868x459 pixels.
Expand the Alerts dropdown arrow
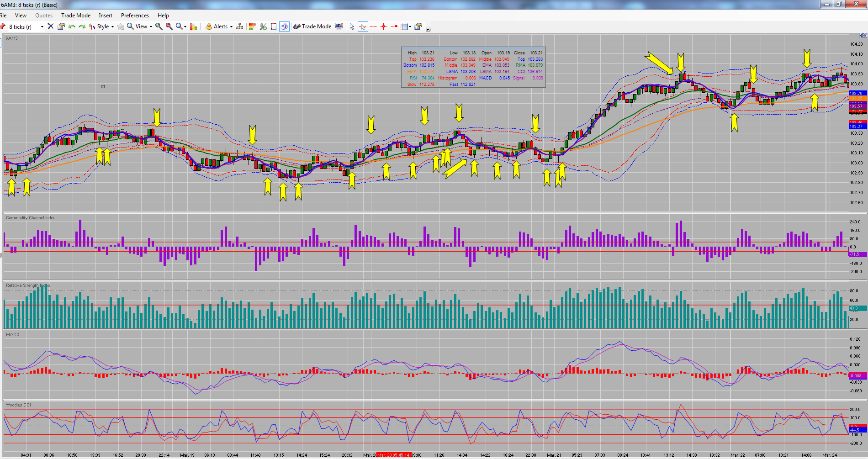(x=231, y=26)
